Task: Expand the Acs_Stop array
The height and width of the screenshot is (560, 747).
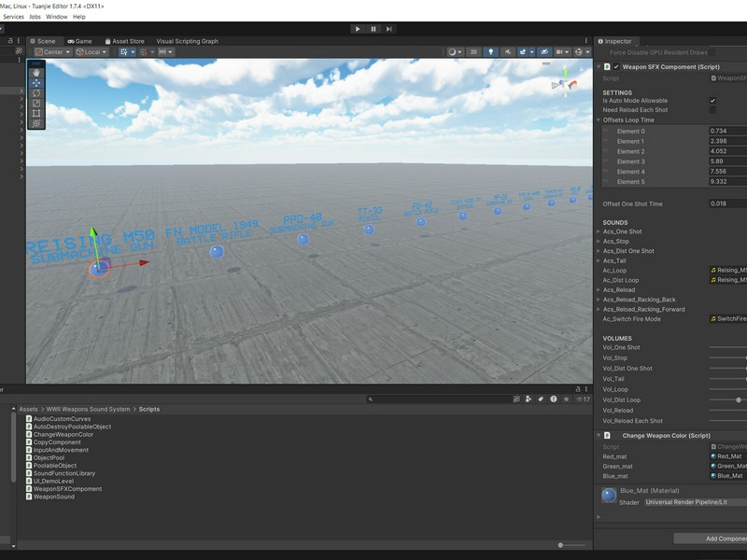Action: tap(599, 242)
